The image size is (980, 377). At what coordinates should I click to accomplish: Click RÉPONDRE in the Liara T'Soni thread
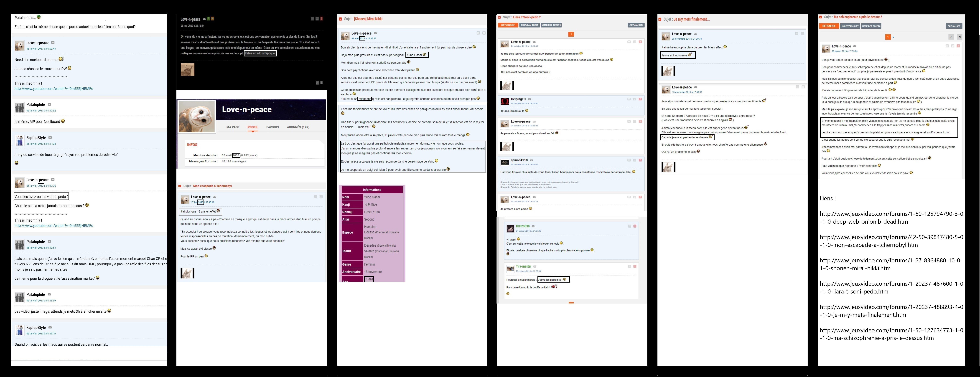coord(508,25)
